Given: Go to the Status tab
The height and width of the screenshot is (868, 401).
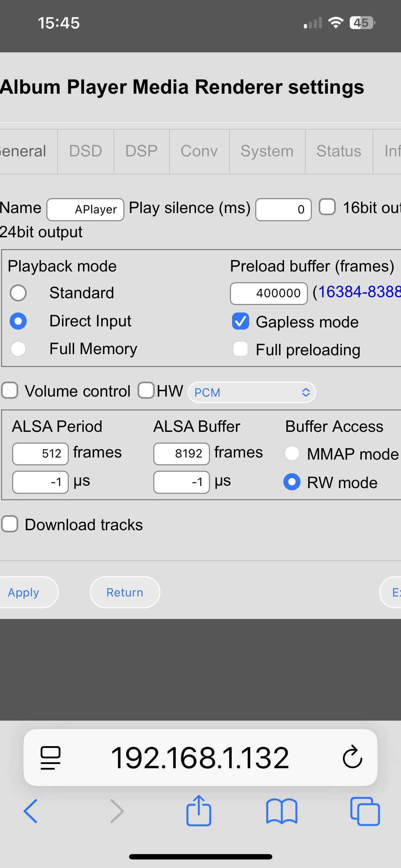Looking at the screenshot, I should click(339, 151).
